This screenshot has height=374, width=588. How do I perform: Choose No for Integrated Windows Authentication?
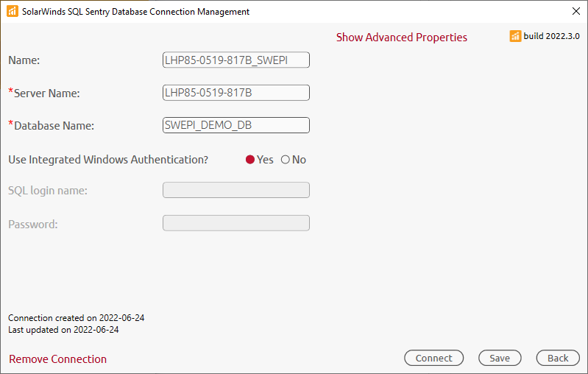coord(286,160)
